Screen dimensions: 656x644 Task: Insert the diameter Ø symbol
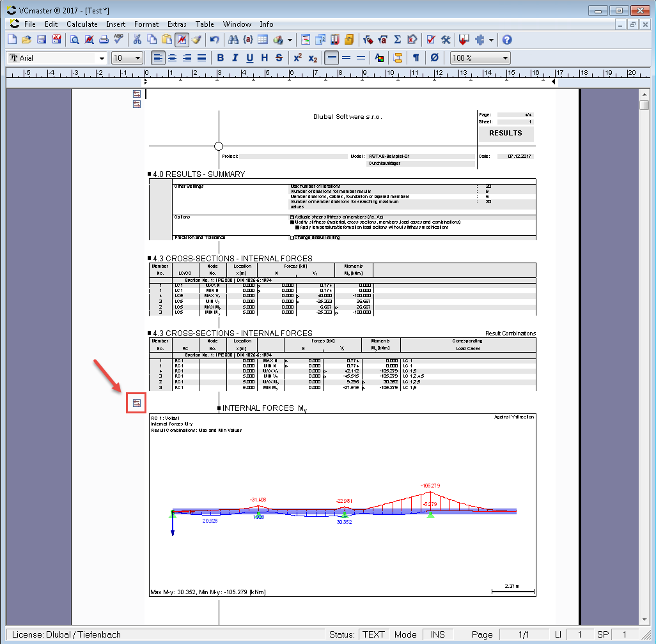tap(434, 57)
